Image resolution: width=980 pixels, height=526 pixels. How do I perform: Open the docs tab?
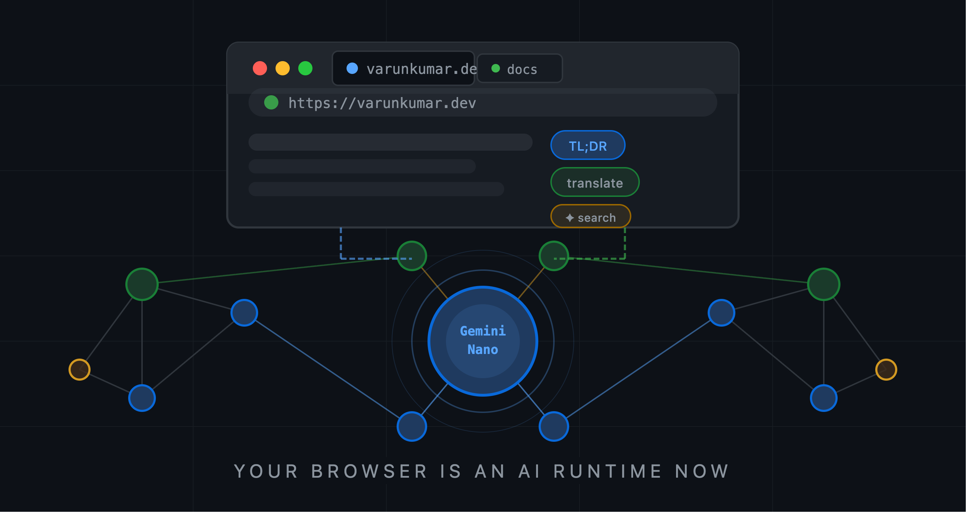pos(520,69)
